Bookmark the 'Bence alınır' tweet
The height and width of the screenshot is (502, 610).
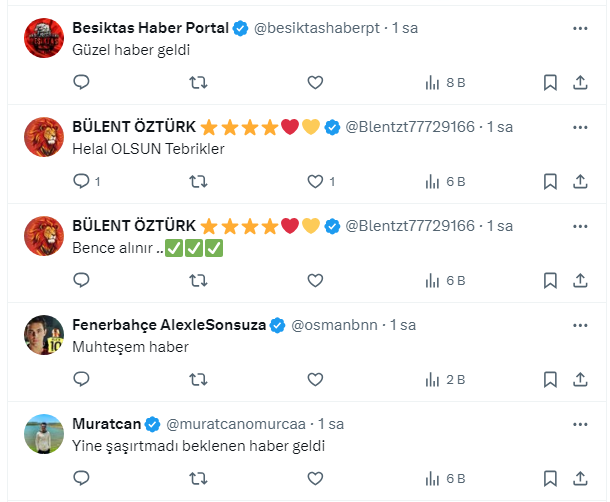coord(550,280)
